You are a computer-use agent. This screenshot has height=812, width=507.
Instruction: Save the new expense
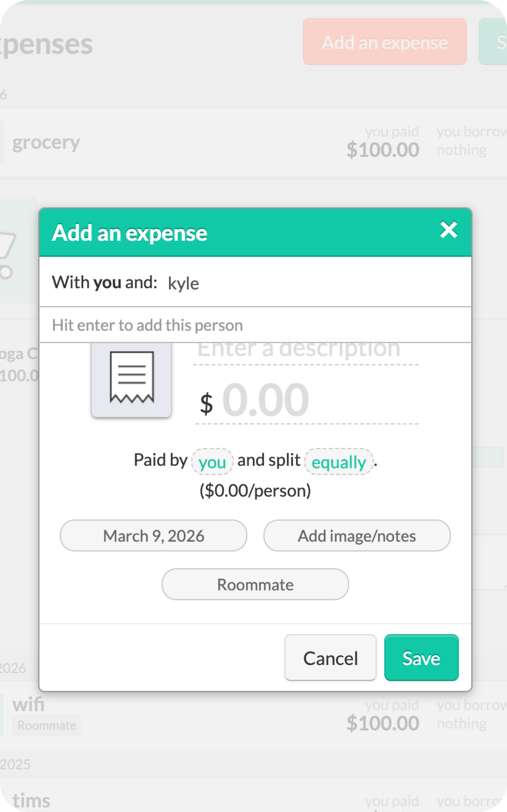click(421, 658)
